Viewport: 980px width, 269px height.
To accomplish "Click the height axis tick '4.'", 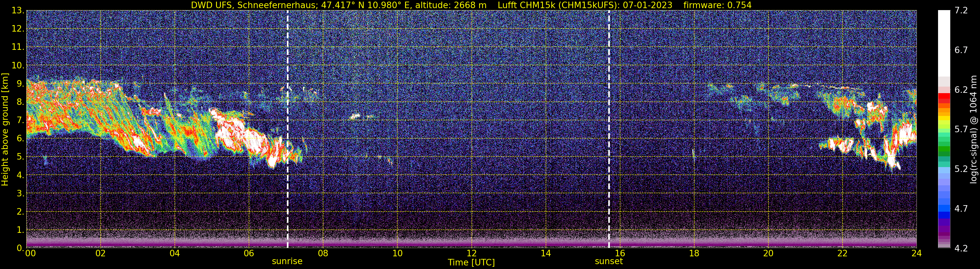I will [20, 175].
